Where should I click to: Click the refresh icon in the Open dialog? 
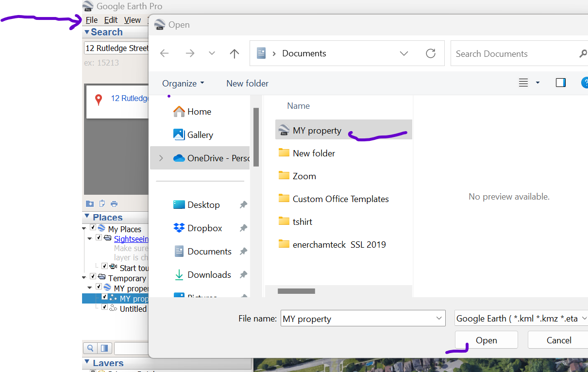point(430,53)
